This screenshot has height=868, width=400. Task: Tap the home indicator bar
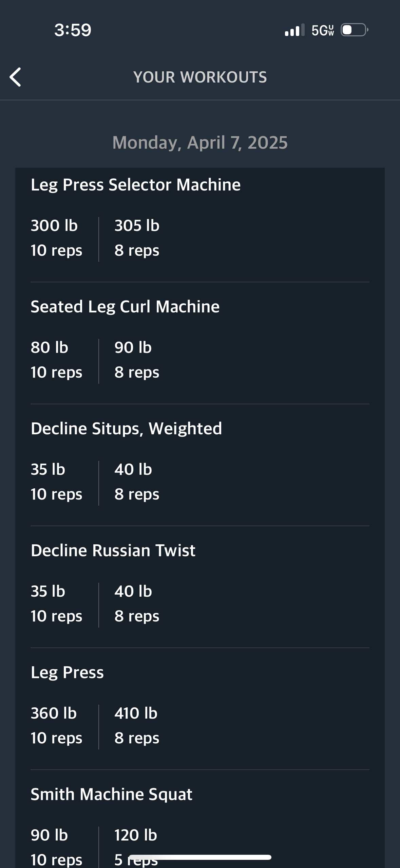(x=200, y=857)
